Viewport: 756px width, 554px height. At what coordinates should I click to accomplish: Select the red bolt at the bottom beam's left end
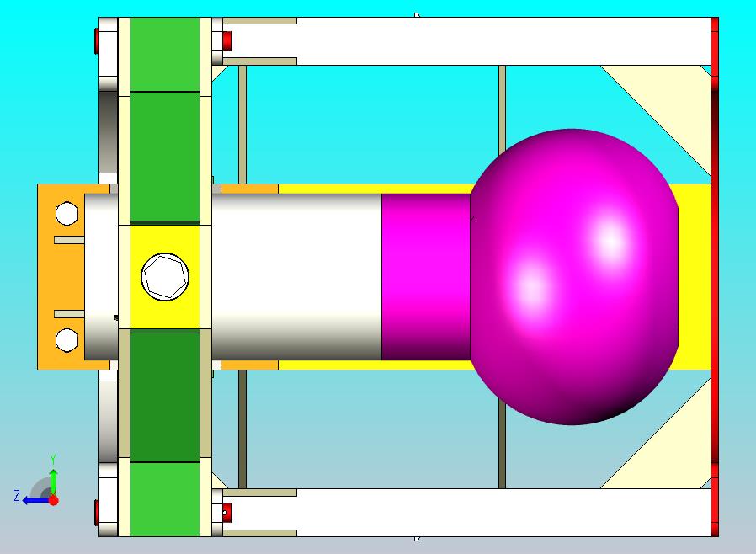(x=226, y=513)
